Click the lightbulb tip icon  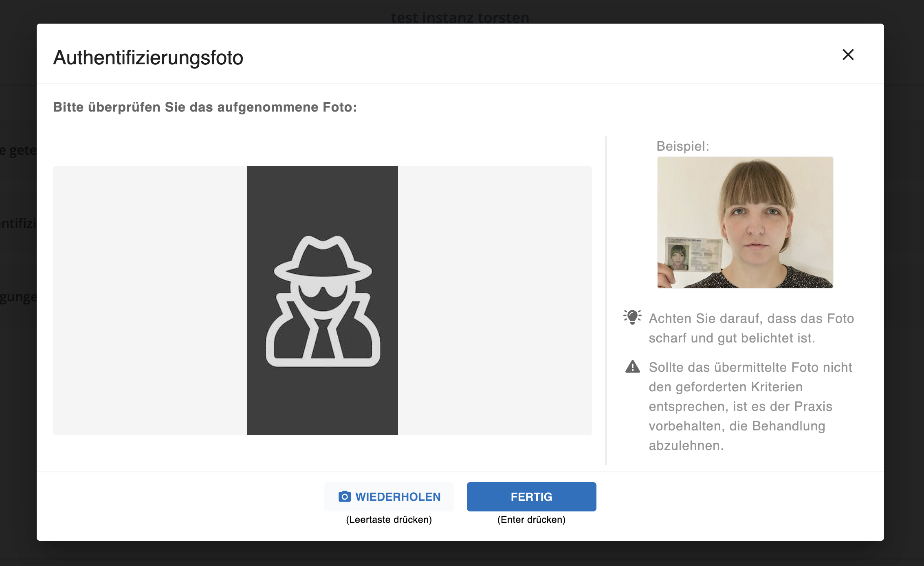pyautogui.click(x=632, y=317)
